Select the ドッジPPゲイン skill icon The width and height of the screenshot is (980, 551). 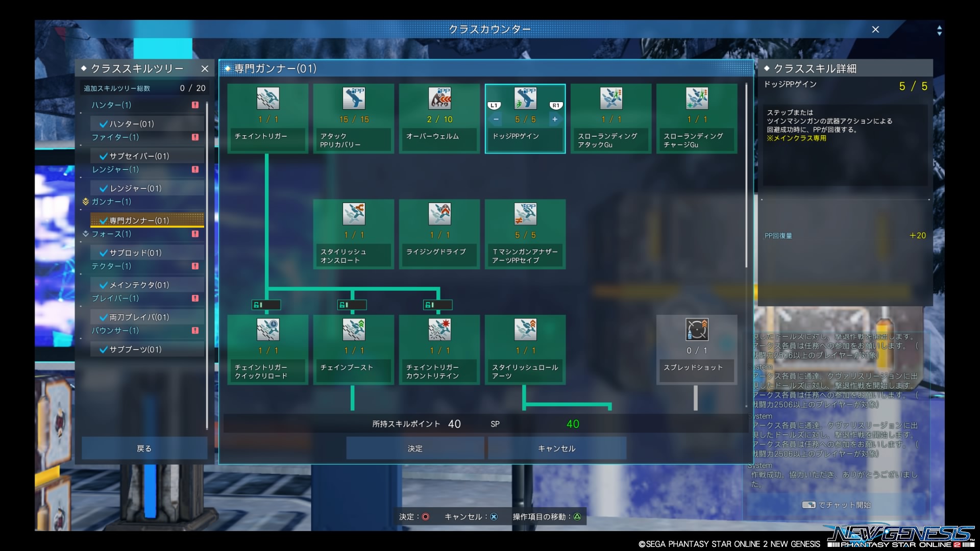click(x=525, y=98)
